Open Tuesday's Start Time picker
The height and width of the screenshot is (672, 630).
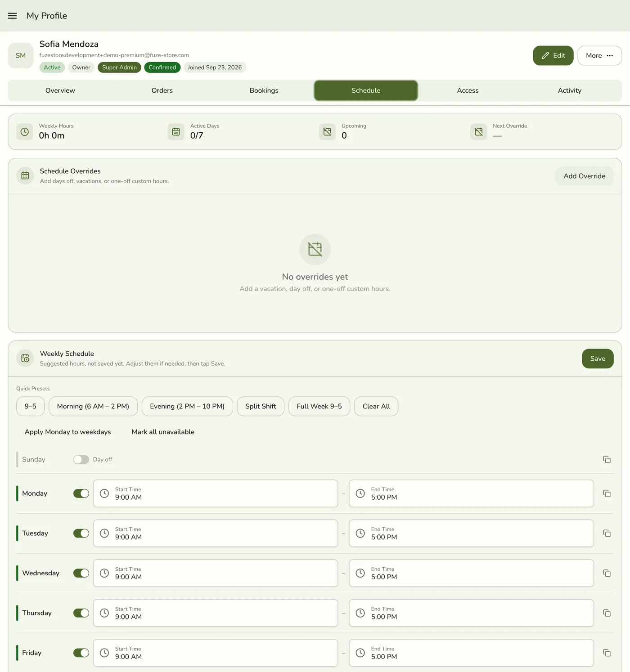pos(216,533)
